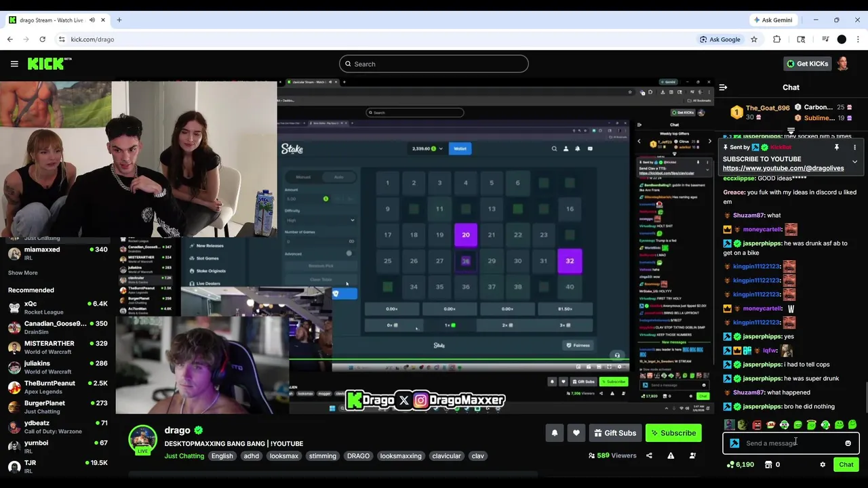Open the shop icon next to 0

768,465
